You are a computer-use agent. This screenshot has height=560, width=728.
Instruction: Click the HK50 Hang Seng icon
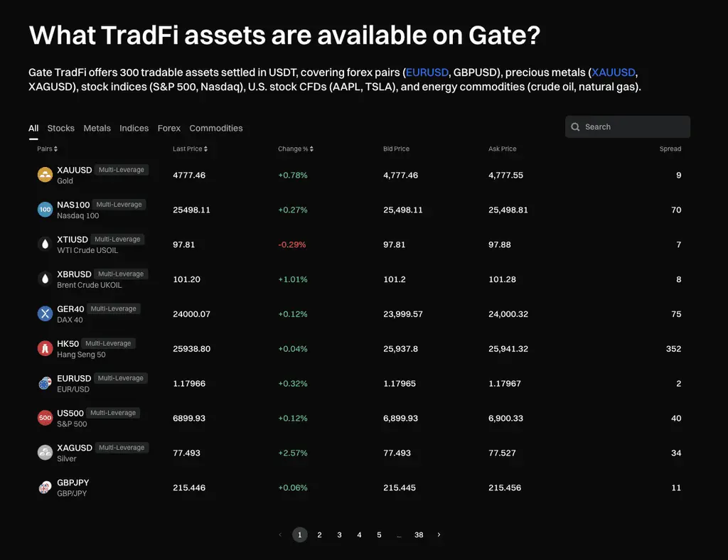45,348
